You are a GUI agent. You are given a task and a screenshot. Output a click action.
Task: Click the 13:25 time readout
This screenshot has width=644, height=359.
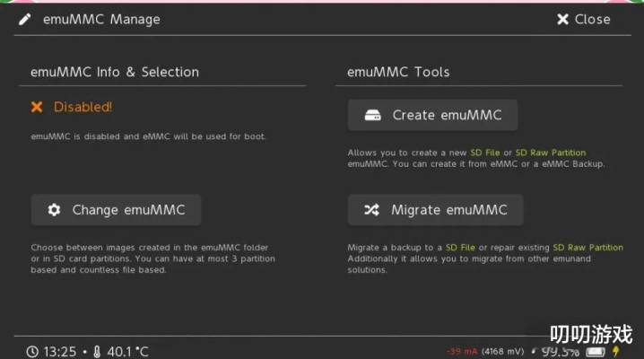(60, 352)
